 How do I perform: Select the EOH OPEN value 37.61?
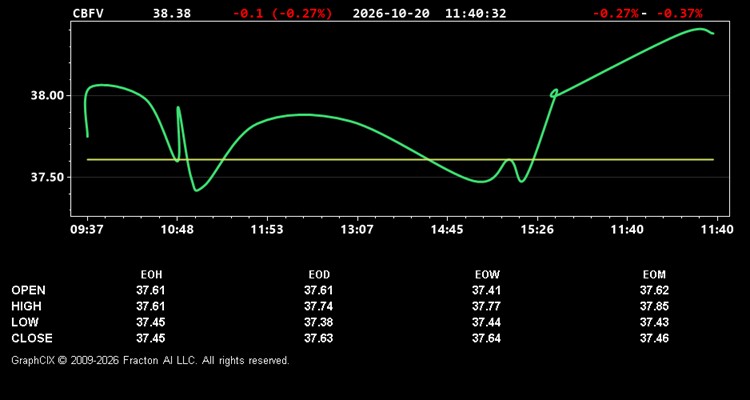pos(151,290)
